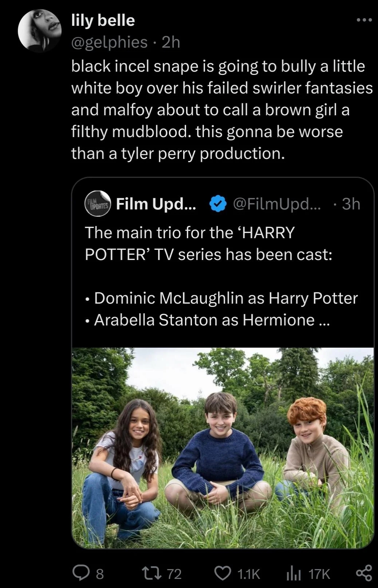This screenshot has height=588, width=378.
Task: Click the @gelphies handle
Action: click(x=109, y=42)
